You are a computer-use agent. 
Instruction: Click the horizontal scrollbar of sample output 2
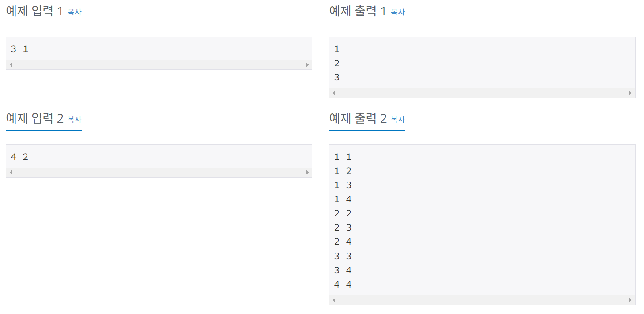point(482,300)
